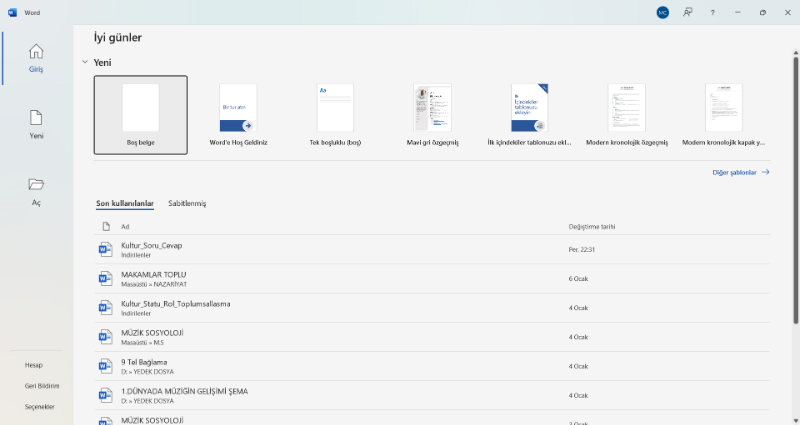Open the Kultur_Statu_Rol_Toplumsallasma document

tap(432, 308)
